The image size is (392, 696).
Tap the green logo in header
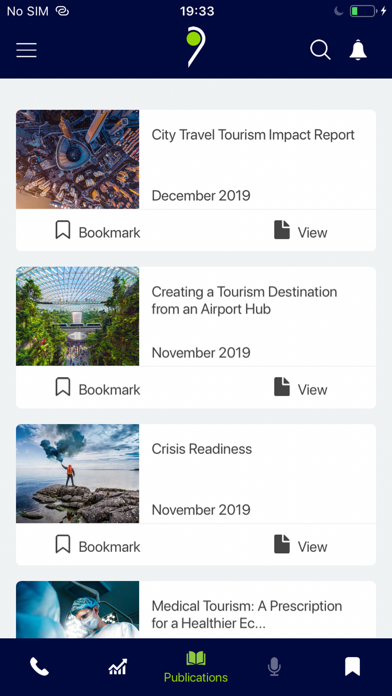196,47
